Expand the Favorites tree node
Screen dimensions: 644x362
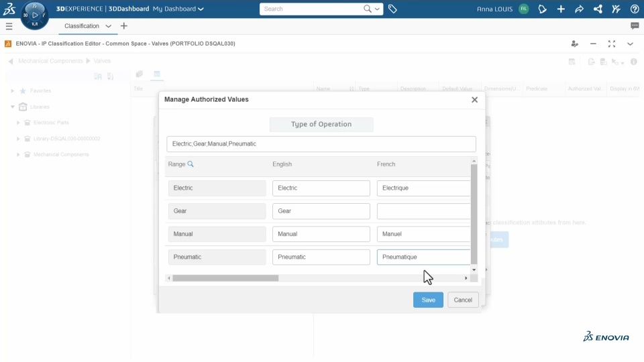point(12,90)
